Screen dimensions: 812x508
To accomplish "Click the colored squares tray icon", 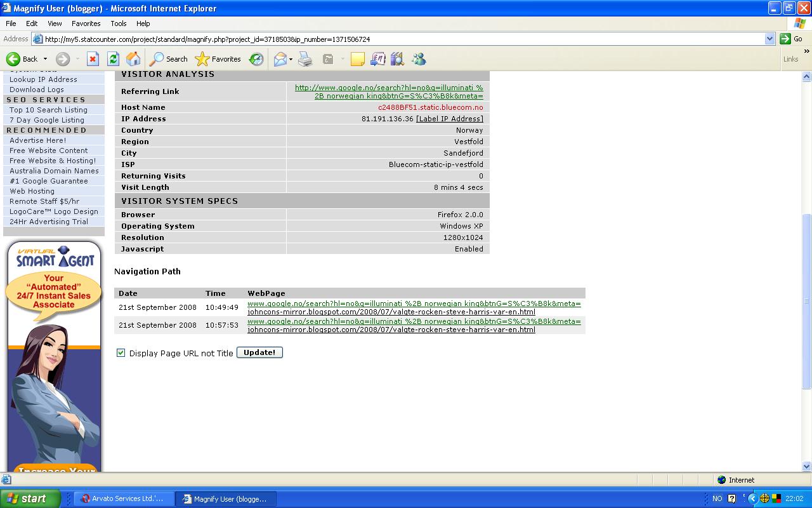I will click(776, 498).
